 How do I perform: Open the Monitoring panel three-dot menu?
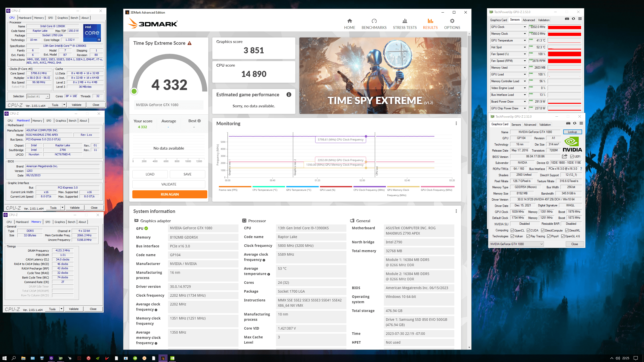456,123
